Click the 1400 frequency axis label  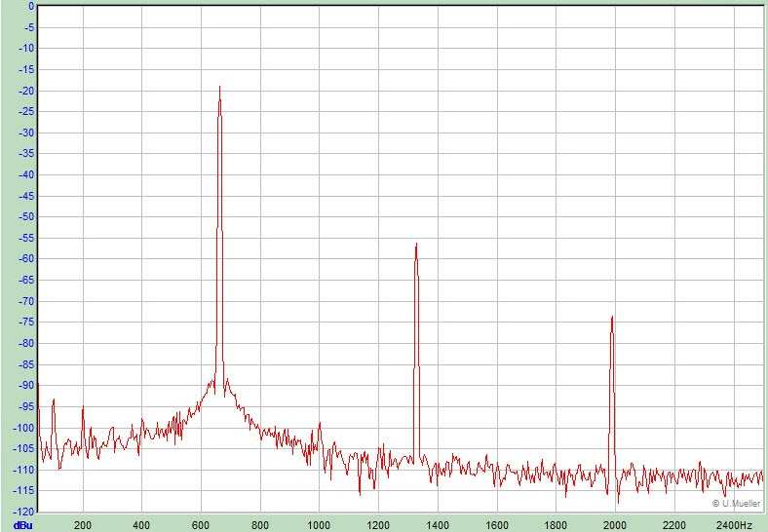pos(437,524)
